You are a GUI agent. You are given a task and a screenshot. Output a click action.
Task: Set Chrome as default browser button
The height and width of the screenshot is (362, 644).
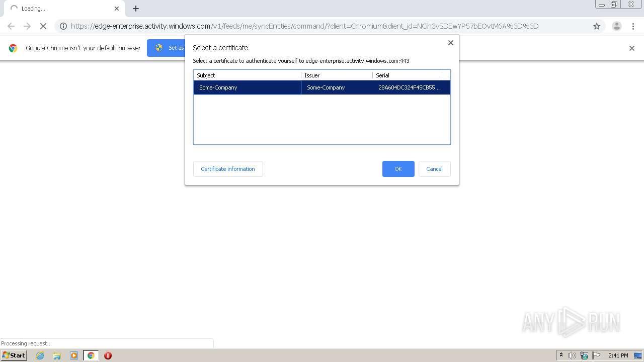coord(166,48)
